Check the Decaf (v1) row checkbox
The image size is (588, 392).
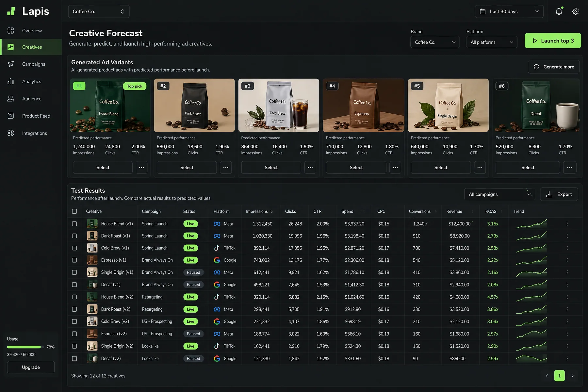coord(74,285)
